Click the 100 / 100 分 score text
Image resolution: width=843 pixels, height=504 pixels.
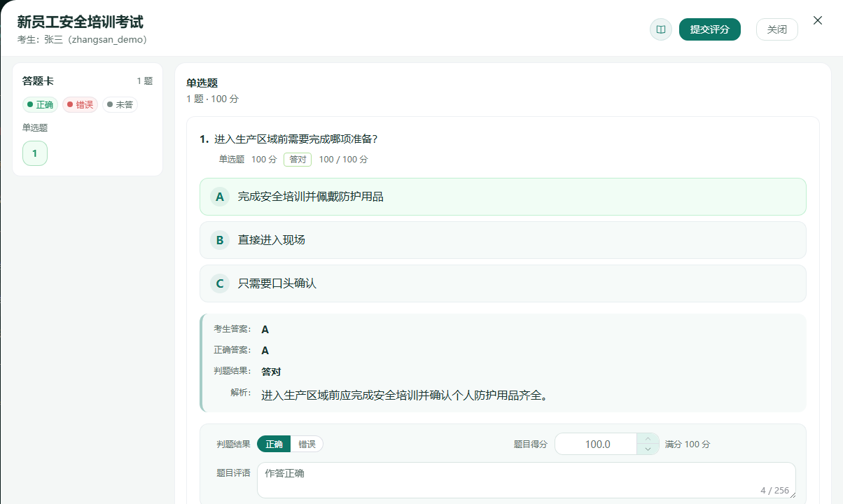[x=343, y=159]
